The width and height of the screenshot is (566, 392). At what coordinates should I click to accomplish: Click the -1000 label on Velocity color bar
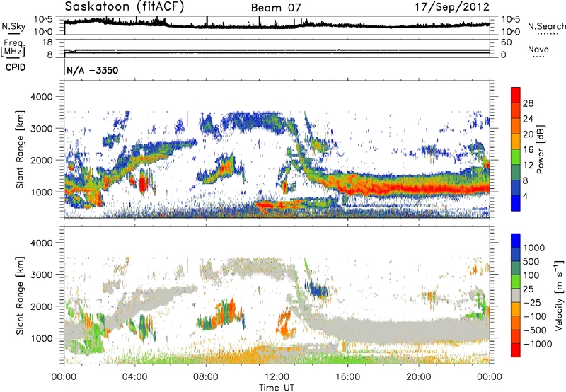[x=538, y=344]
